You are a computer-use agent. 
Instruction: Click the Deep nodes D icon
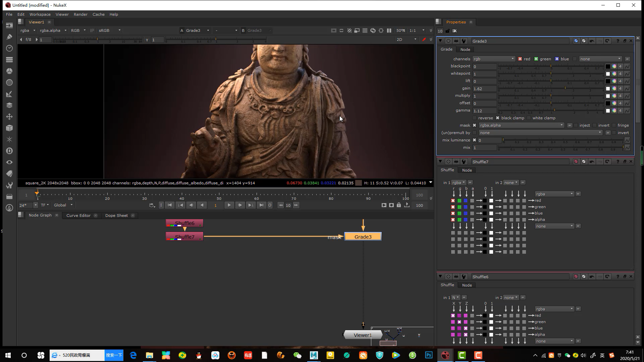(9, 151)
